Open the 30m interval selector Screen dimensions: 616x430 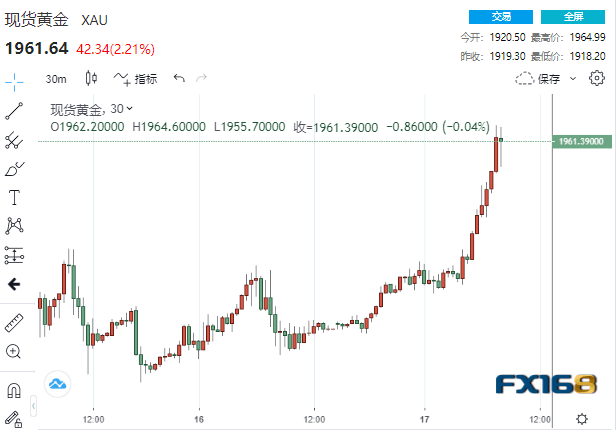click(x=56, y=79)
